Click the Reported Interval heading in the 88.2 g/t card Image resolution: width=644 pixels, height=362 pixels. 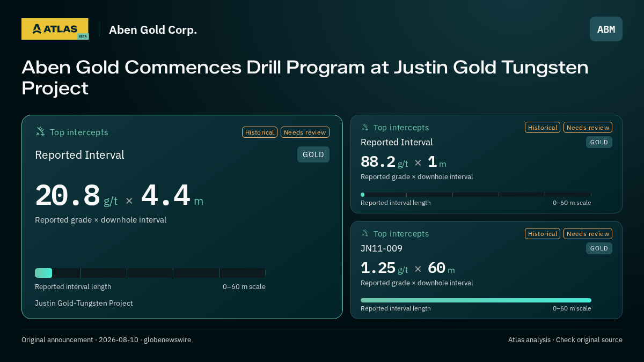point(397,142)
